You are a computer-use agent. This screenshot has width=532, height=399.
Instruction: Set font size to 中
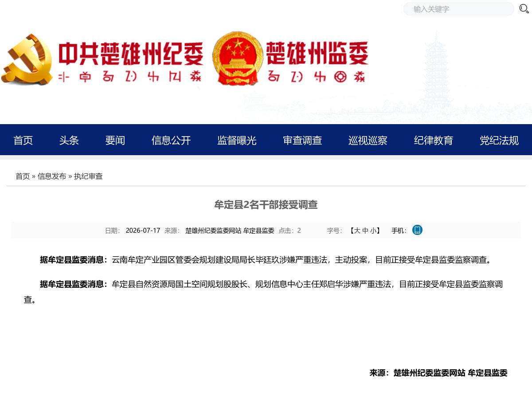[x=365, y=231]
